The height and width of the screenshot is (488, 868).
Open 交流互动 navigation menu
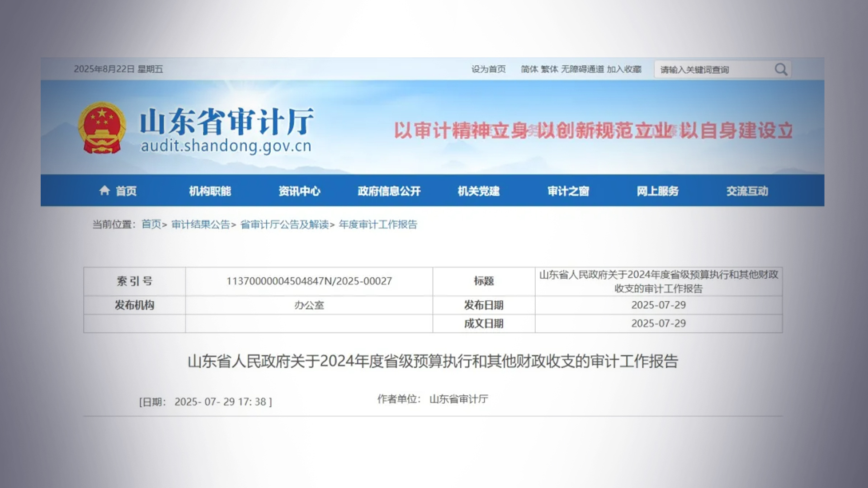[x=747, y=191]
